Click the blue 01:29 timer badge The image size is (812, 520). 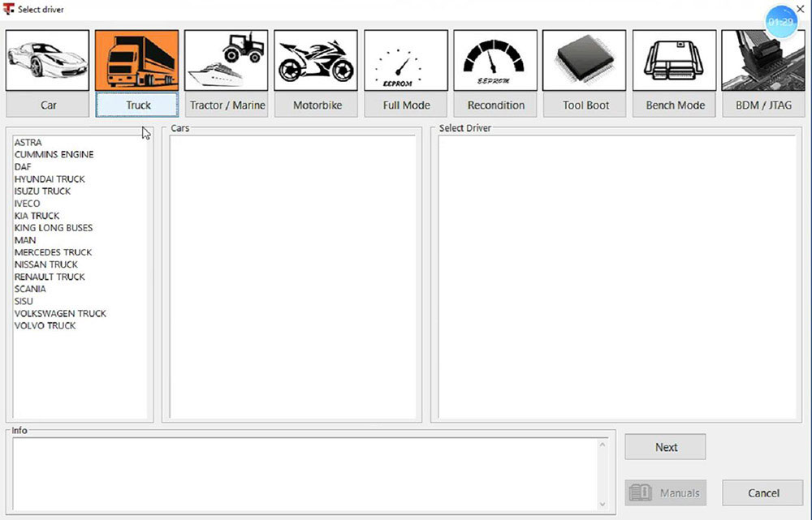(780, 22)
